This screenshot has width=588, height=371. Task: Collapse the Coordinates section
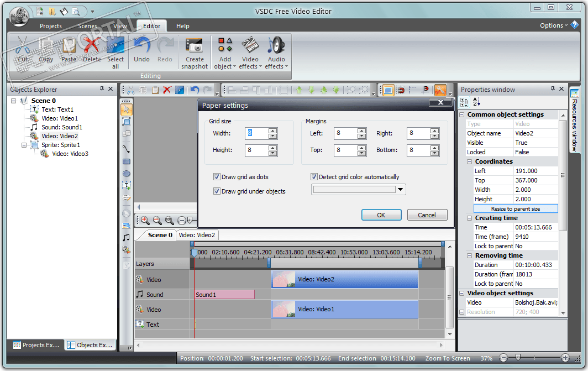(469, 161)
